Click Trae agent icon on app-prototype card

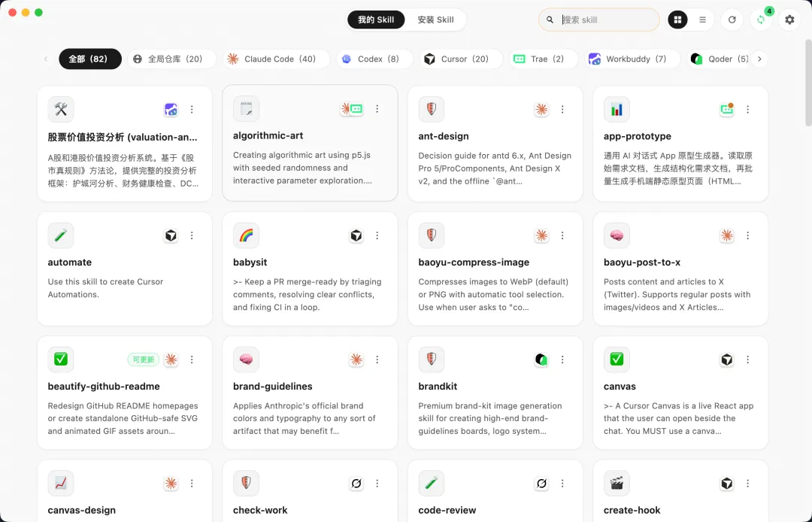[x=727, y=109]
